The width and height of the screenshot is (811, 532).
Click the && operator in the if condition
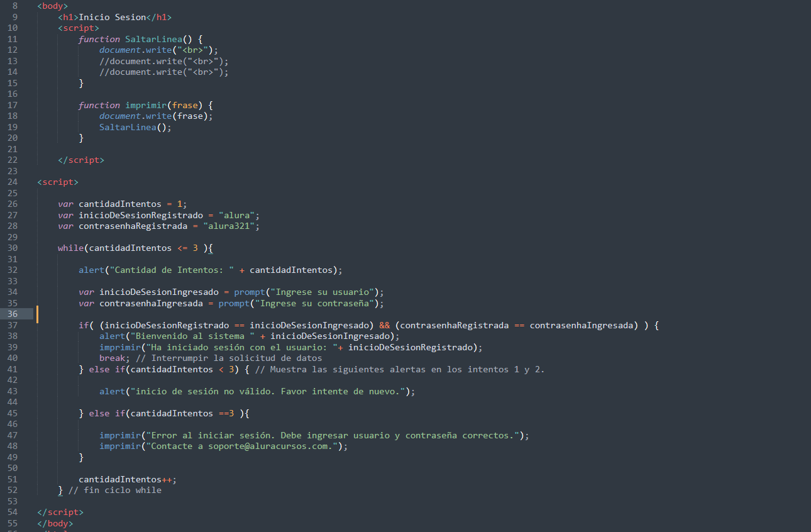[x=385, y=325]
